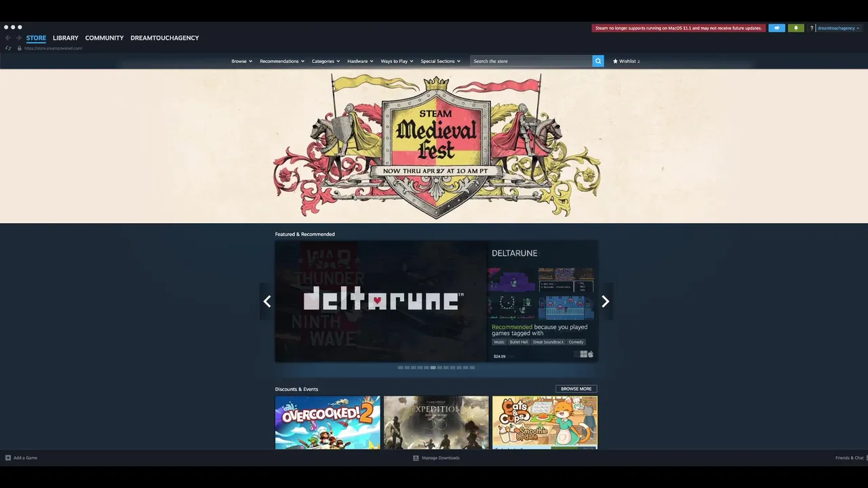Expand the Recommendations dropdown
Viewport: 868px width, 488px height.
point(282,61)
